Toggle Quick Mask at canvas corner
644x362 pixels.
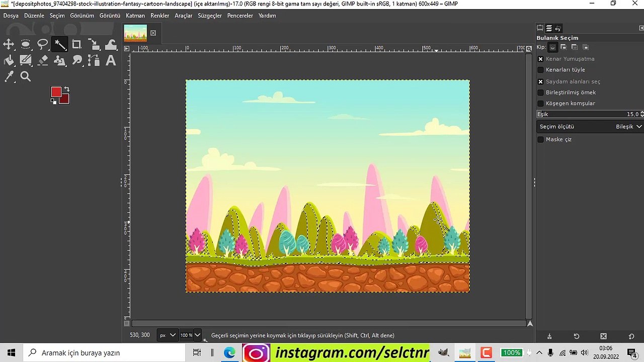[x=127, y=323]
